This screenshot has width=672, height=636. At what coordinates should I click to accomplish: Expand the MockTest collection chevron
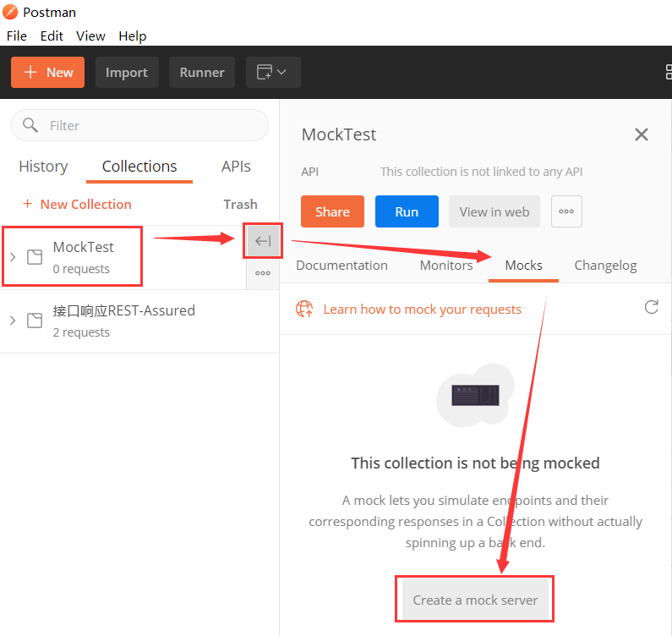[13, 257]
